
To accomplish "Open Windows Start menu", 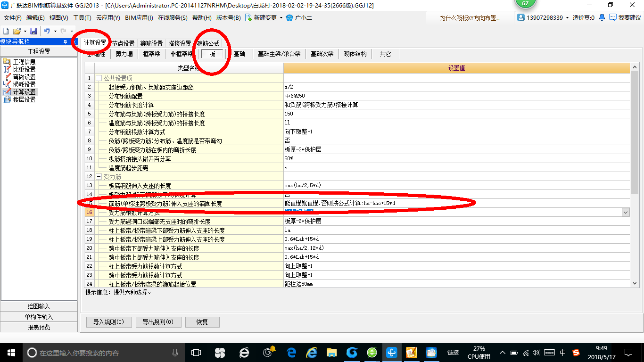I will click(11, 352).
